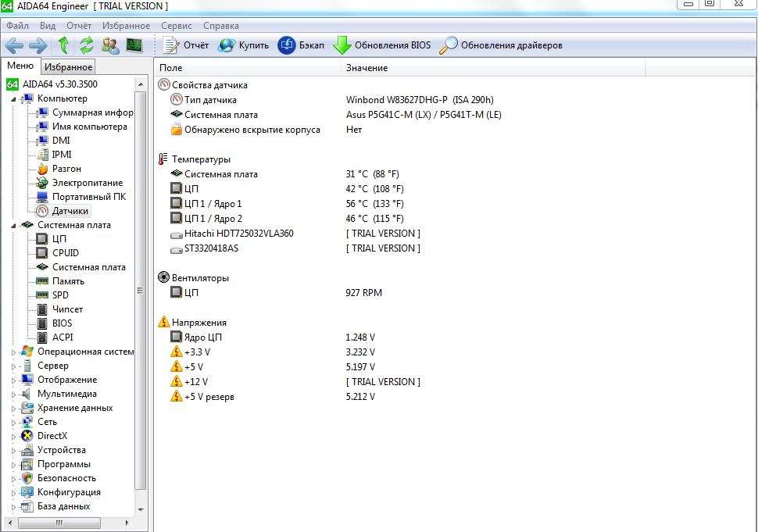Open Электропитание in the sidebar tree
Screen dimensions: 758x532
87,183
